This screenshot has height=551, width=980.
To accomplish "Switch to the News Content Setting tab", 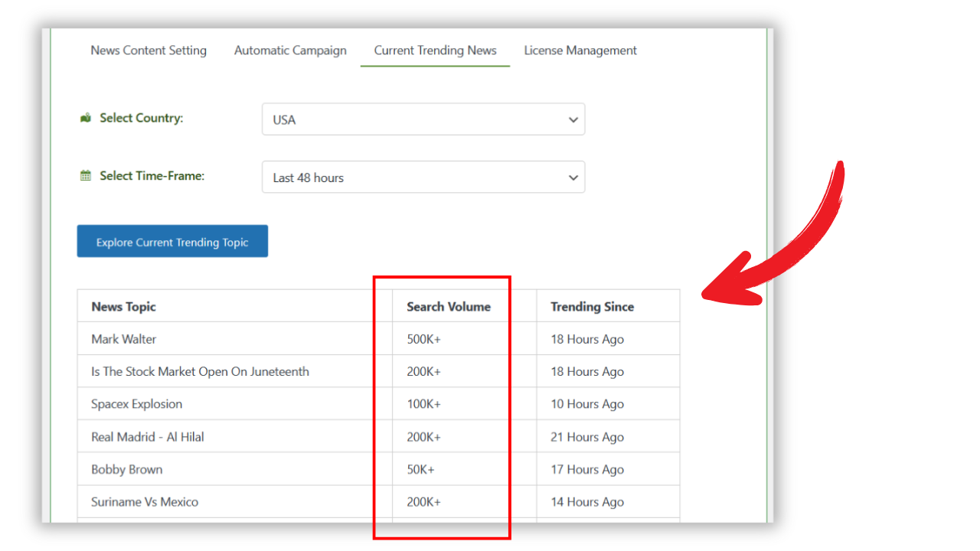I will pyautogui.click(x=149, y=51).
